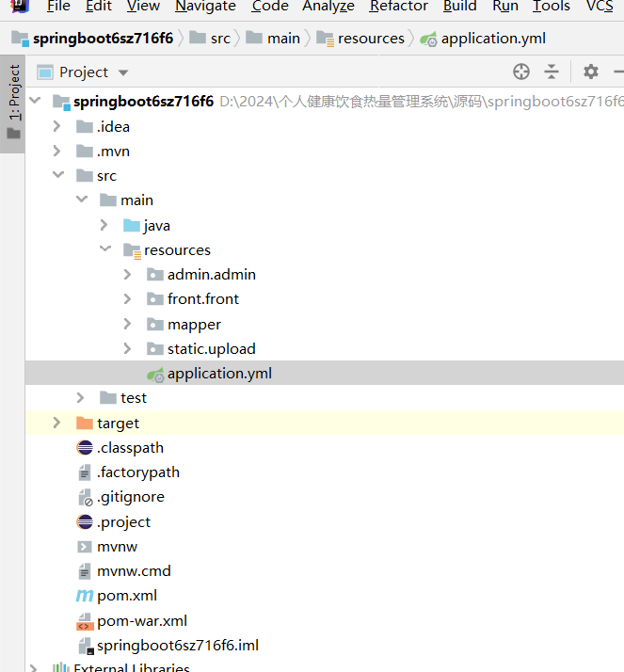Viewport: 624px width, 672px height.
Task: Click application.yml in the breadcrumb bar
Action: 492,39
